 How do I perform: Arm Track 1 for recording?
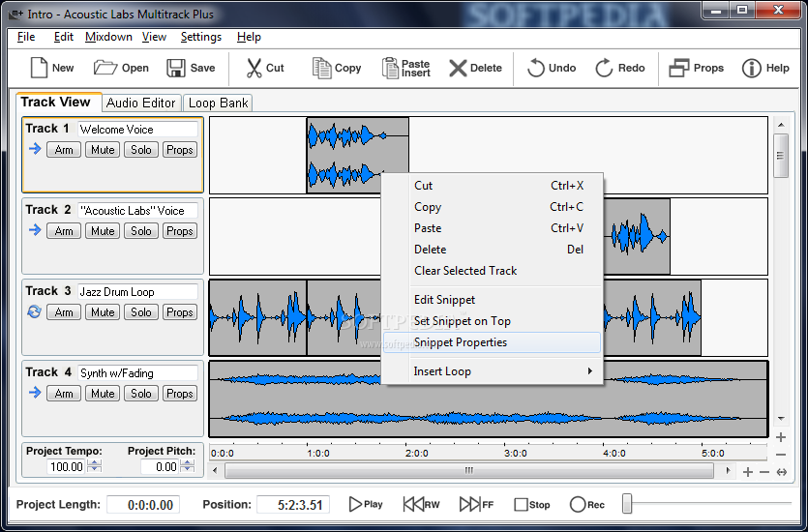pyautogui.click(x=64, y=150)
